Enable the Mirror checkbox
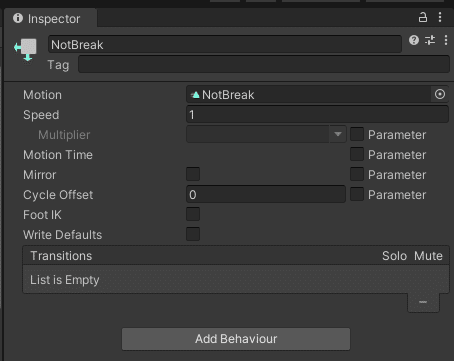Image resolution: width=454 pixels, height=361 pixels. [x=193, y=174]
